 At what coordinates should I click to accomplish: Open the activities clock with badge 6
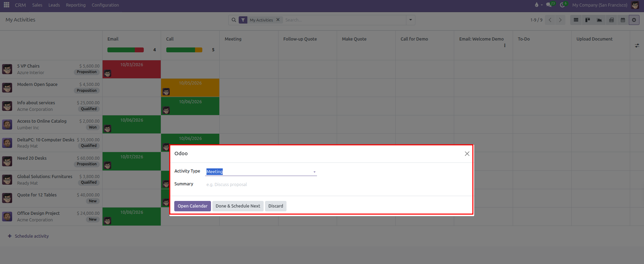pyautogui.click(x=564, y=5)
